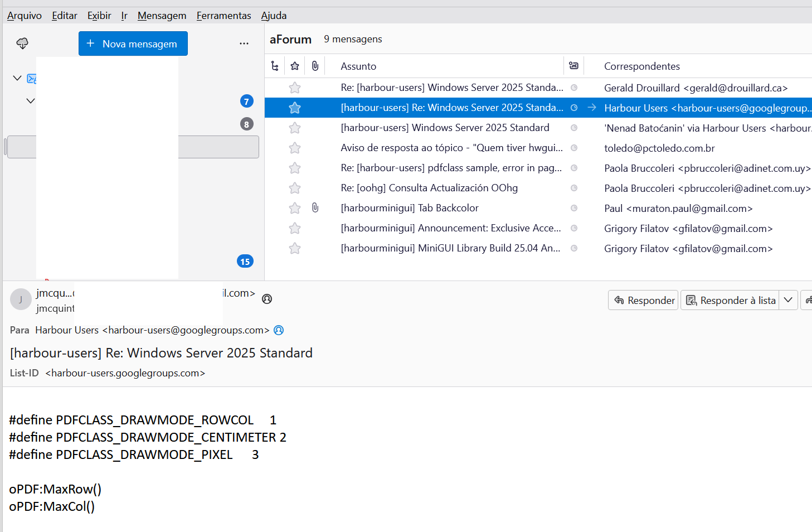Click attachment icon on Tab Backcolor message
Viewport: 812px width, 532px height.
point(315,208)
